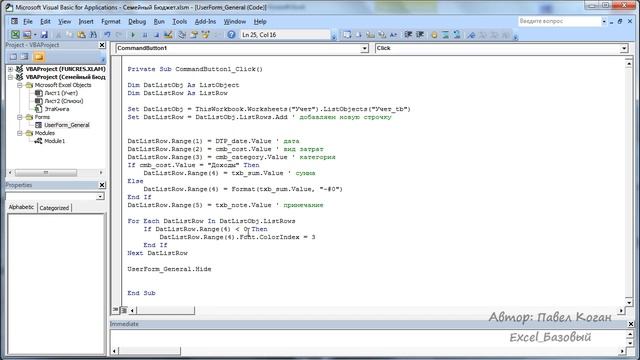Screen dimensions: 640x360
Task: Click the Insert UserForm toolbar icon
Action: coord(27,35)
